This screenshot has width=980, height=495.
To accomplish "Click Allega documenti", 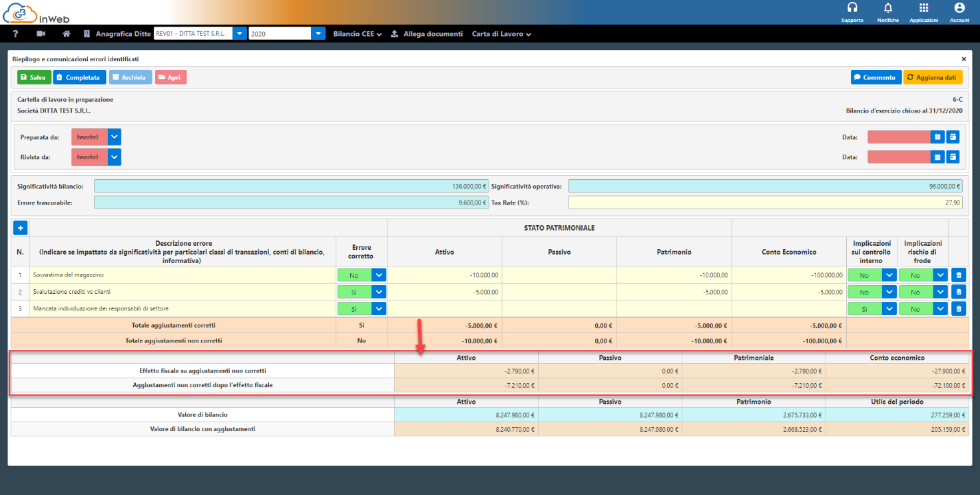I will (427, 33).
